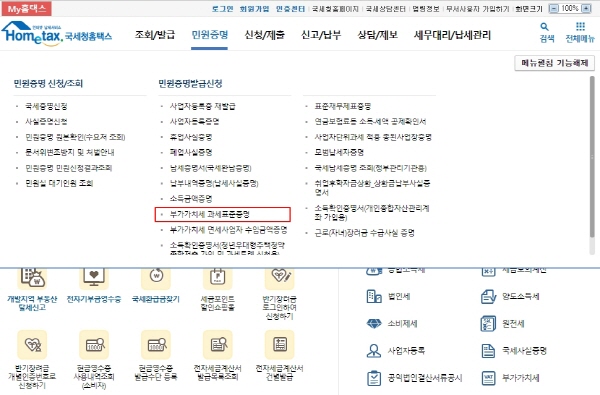Select 국세증명신청 menu entry
The image size is (600, 395).
(46, 106)
